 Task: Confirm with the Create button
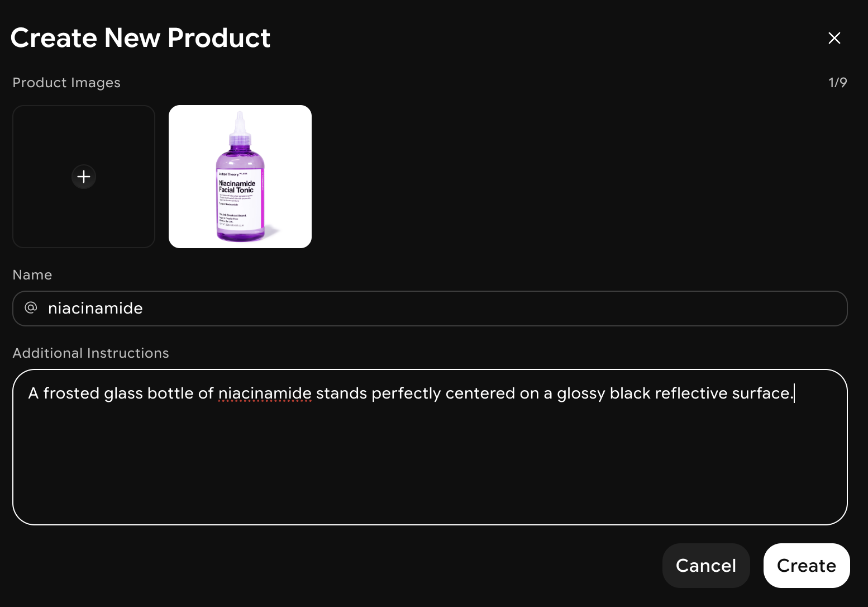pyautogui.click(x=807, y=566)
